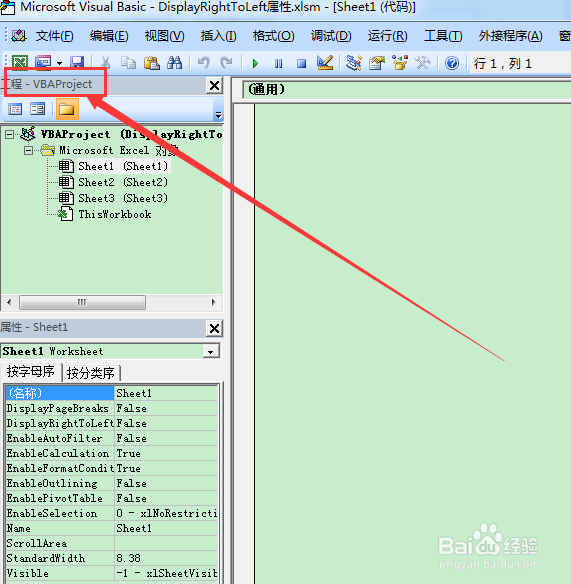The width and height of the screenshot is (571, 584).
Task: Click the DisplayPageBreaks property value
Action: tap(166, 409)
